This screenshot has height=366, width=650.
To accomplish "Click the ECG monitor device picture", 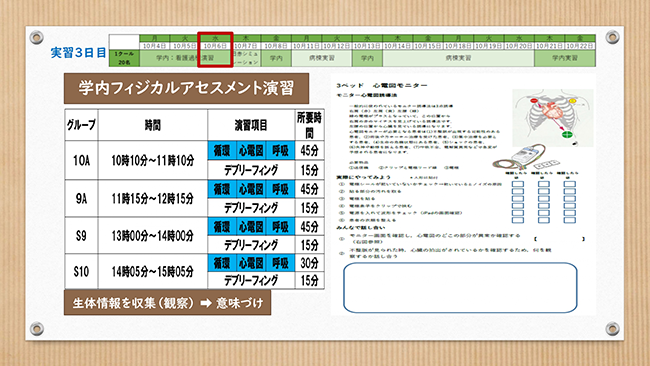I will [526, 158].
